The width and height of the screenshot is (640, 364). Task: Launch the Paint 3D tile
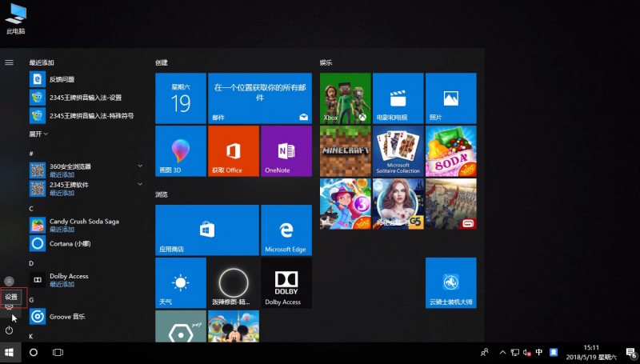point(181,151)
